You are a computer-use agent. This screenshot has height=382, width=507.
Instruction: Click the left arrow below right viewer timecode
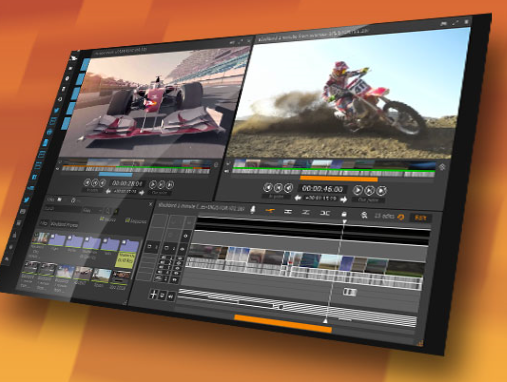(x=298, y=198)
